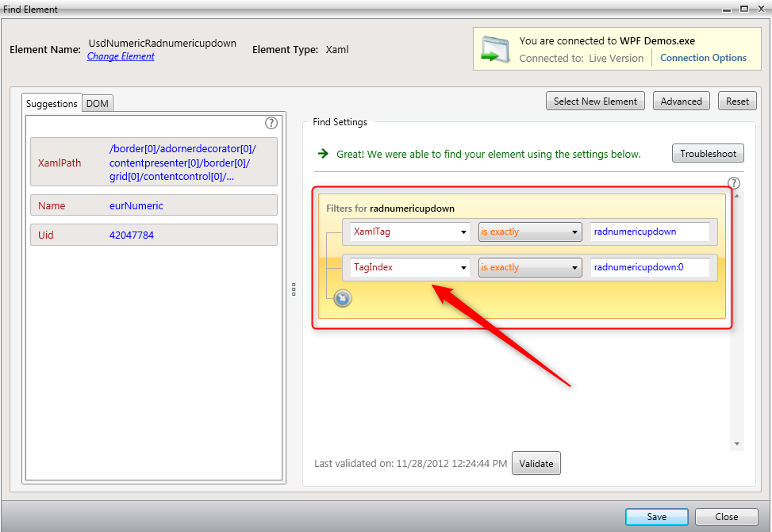Click the green arrow success icon
The image size is (772, 532).
[x=323, y=154]
